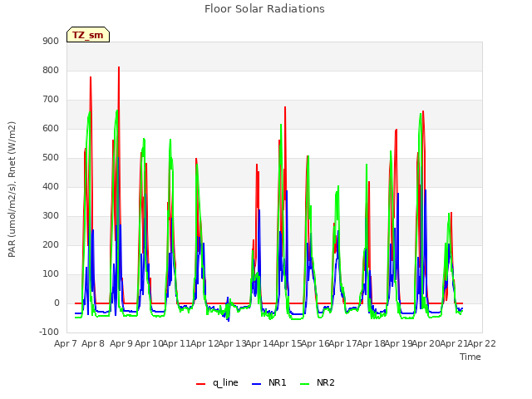Screen dimensions: 532x399
Task: Click the red q_line legend swatch
Action: tap(200, 384)
